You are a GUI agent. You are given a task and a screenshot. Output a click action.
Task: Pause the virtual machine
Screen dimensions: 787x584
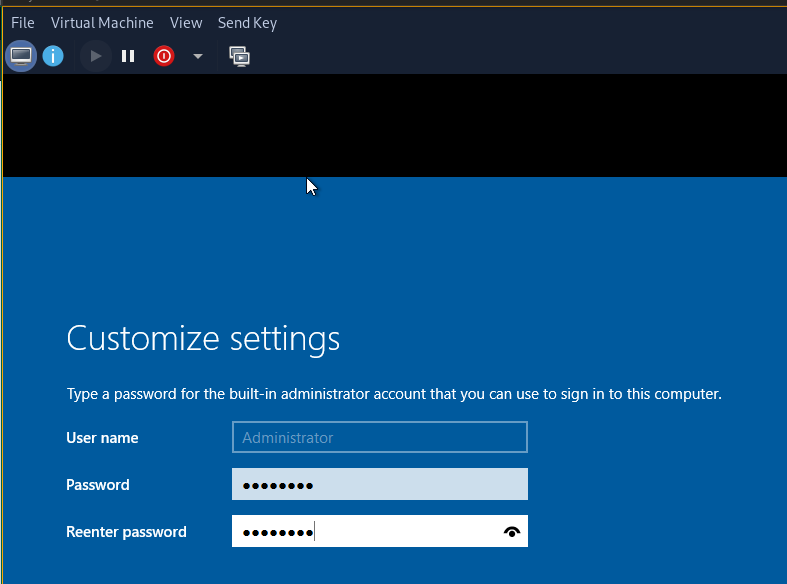point(128,56)
